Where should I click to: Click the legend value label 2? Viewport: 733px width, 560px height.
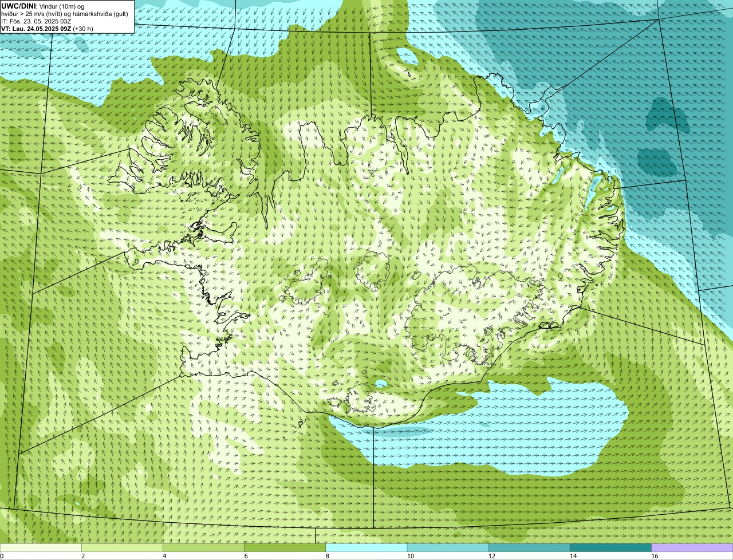(83, 556)
